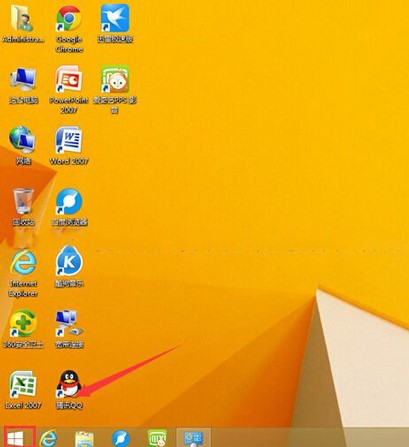The height and width of the screenshot is (447, 409).
Task: Click the "Google Chrome" label text
Action: (69, 44)
